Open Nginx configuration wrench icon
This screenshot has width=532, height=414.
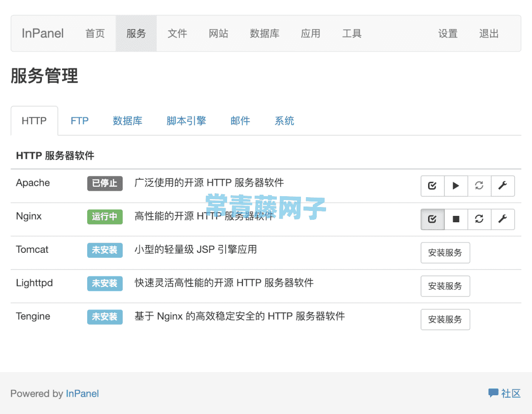[503, 219]
